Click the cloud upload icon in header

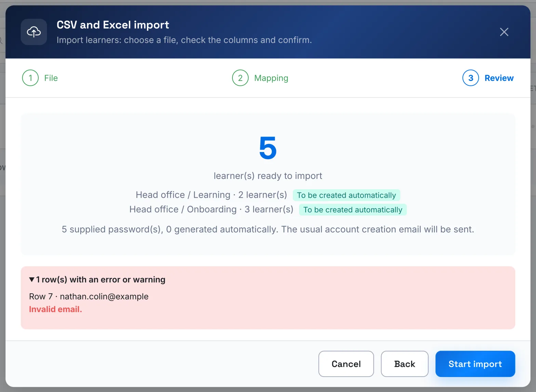34,32
